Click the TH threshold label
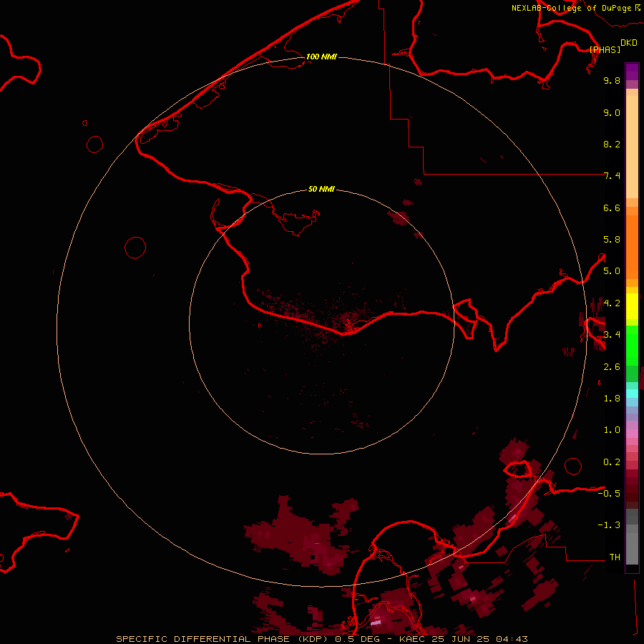Image resolution: width=644 pixels, height=644 pixels. tap(615, 557)
